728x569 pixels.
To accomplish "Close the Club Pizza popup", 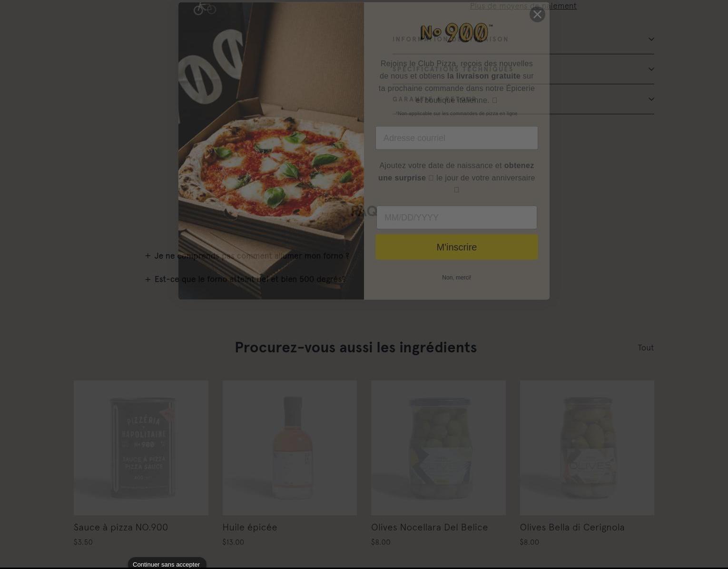I will [x=537, y=14].
